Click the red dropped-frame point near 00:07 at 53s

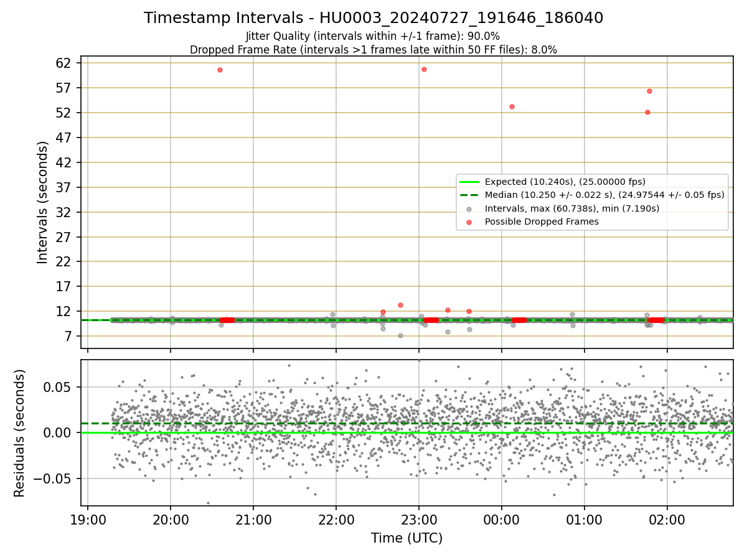(x=512, y=106)
